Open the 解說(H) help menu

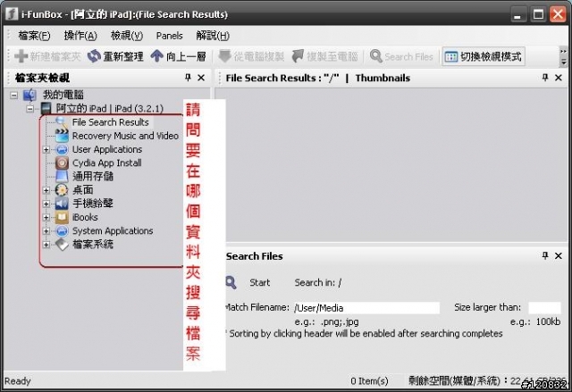click(x=213, y=36)
